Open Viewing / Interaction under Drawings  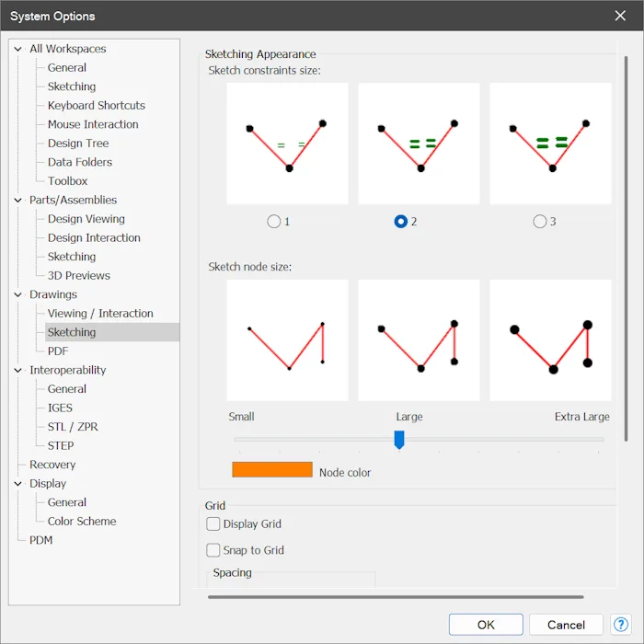coord(100,313)
